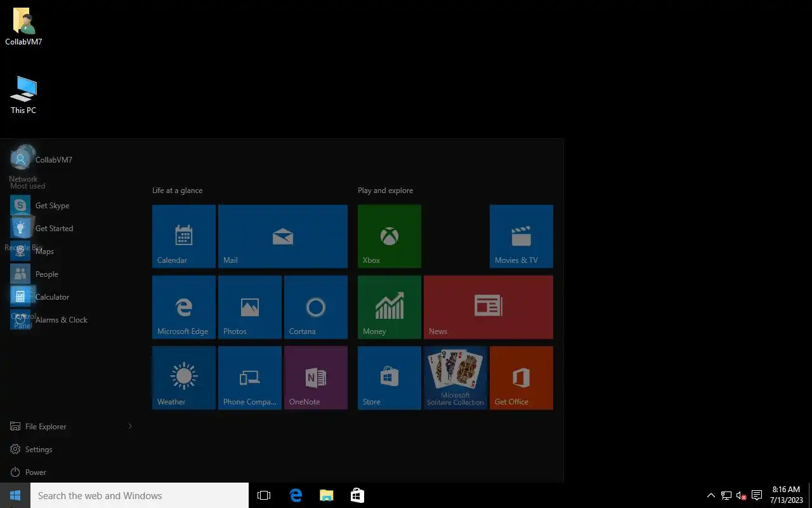
Task: Launch Microsoft Solitaire Collection tile
Action: click(x=455, y=378)
